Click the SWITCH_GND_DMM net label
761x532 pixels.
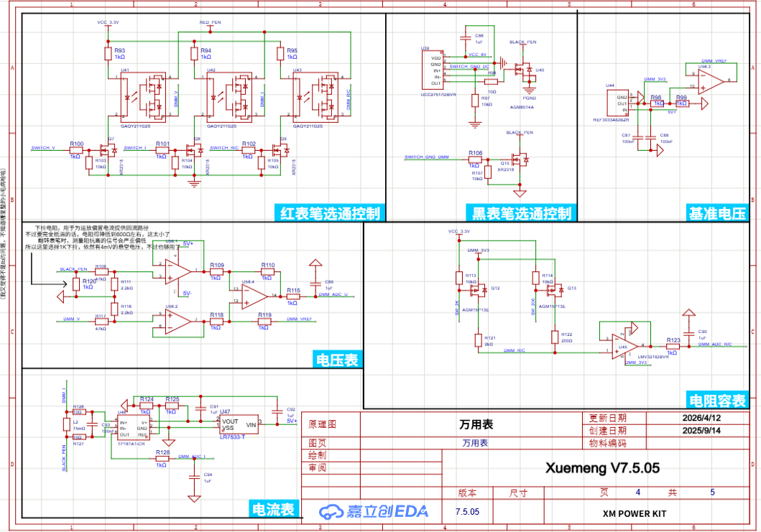[x=426, y=157]
